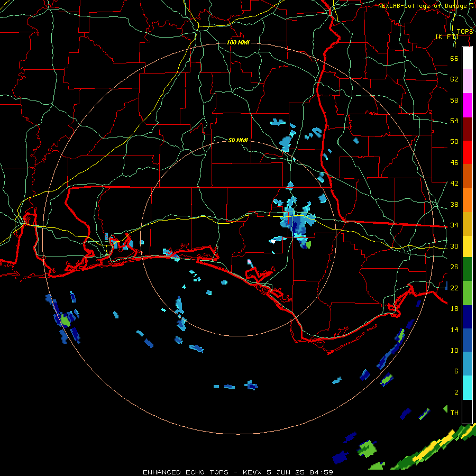The image size is (476, 476).
Task: Select the TOPS legend title
Action: coord(465,32)
